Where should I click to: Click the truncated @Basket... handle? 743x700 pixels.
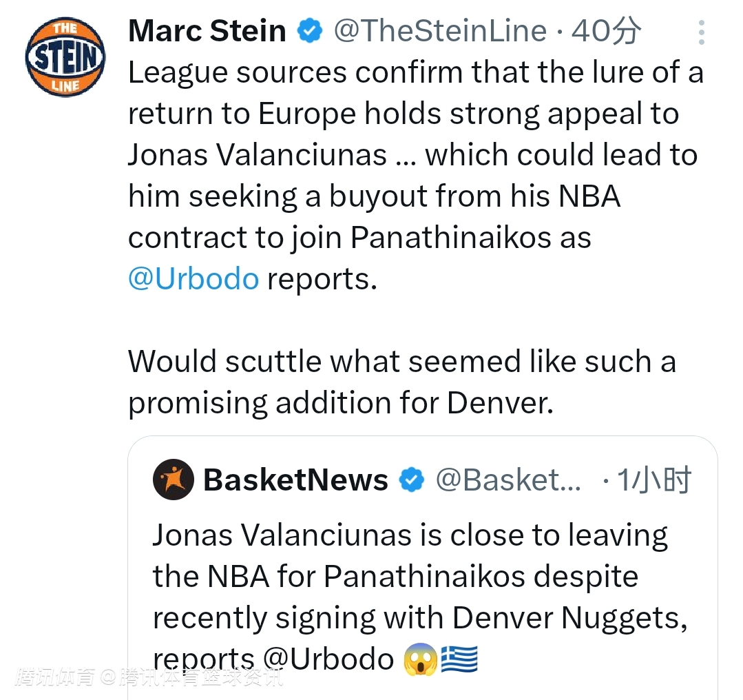[508, 480]
